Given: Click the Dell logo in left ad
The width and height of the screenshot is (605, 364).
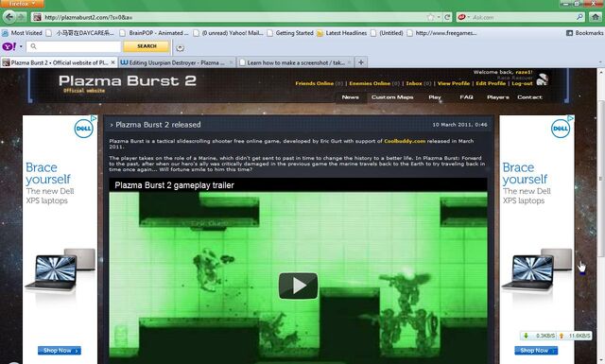Looking at the screenshot, I should (x=83, y=129).
